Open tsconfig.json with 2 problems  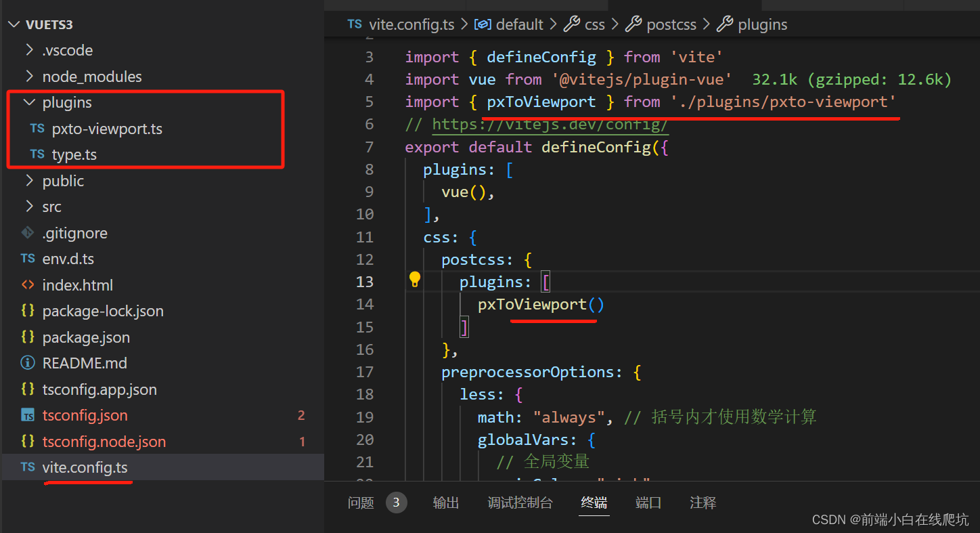85,415
